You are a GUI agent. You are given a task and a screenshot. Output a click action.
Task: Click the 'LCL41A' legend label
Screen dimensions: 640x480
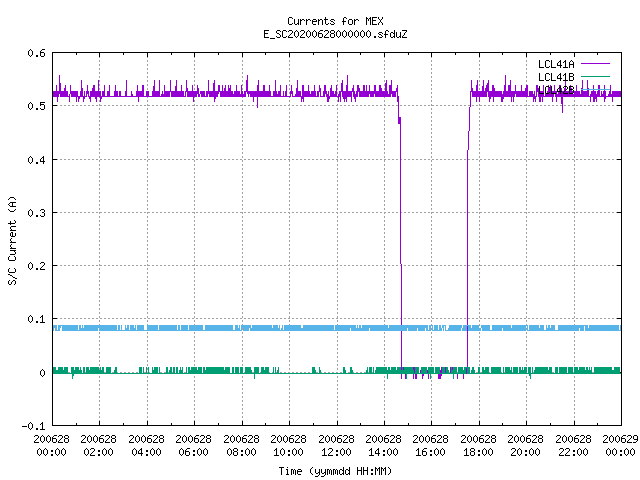556,64
